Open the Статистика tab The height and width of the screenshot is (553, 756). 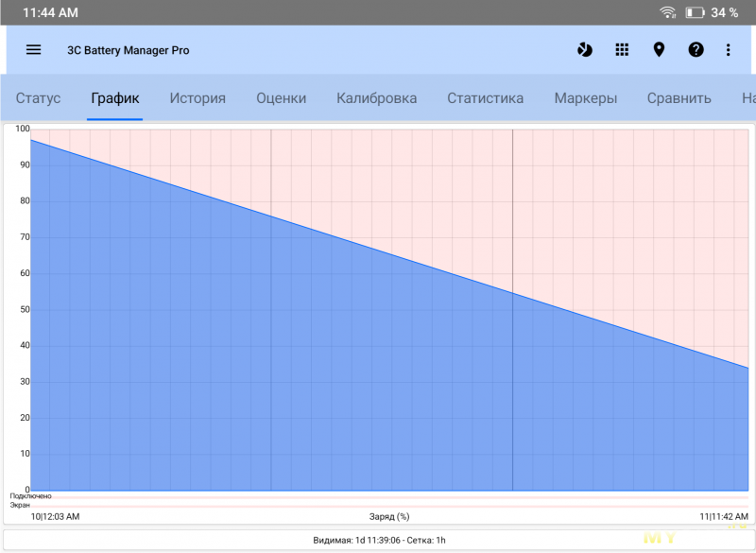pos(485,98)
